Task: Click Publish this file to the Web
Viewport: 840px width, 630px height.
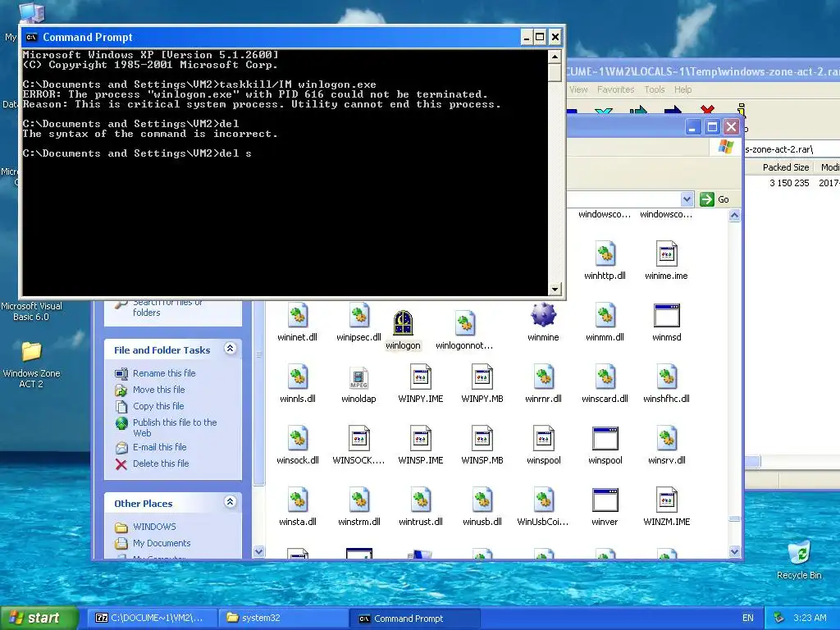Action: pyautogui.click(x=175, y=427)
